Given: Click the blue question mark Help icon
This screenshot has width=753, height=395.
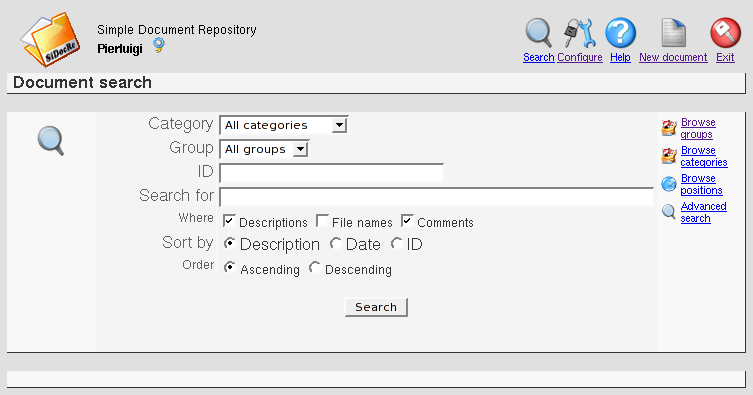Looking at the screenshot, I should coord(620,33).
